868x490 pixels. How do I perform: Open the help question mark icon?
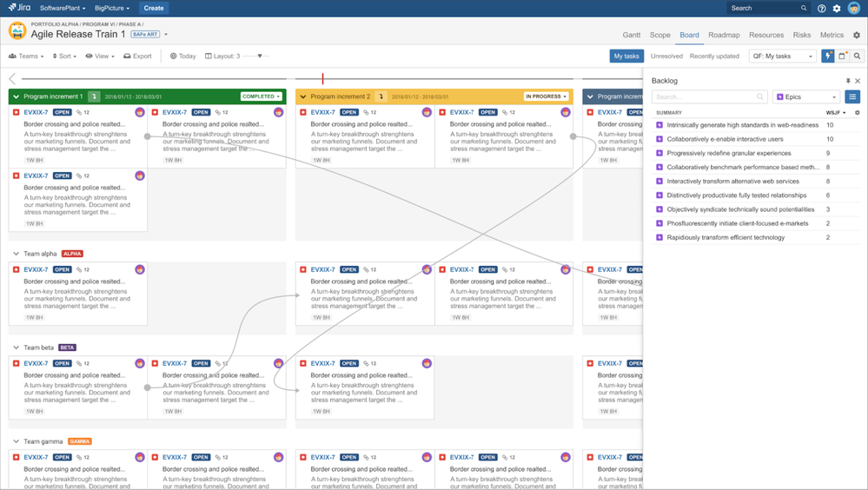(821, 9)
